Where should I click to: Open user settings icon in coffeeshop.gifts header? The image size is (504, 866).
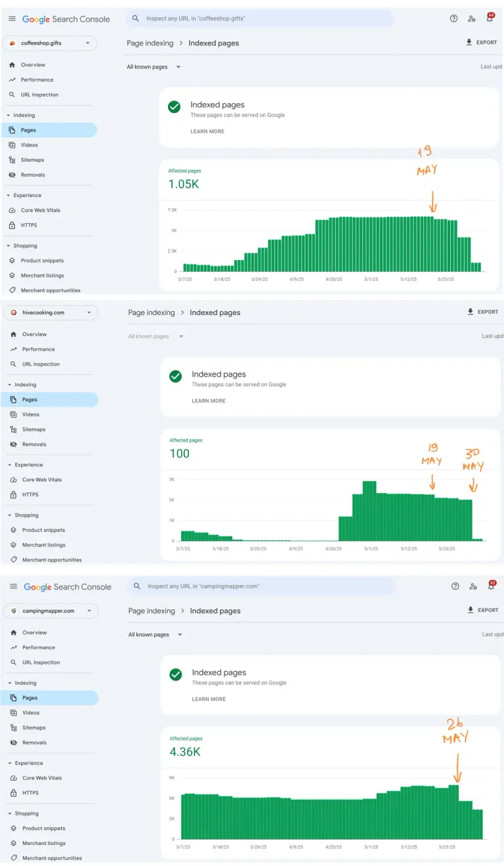(x=472, y=19)
